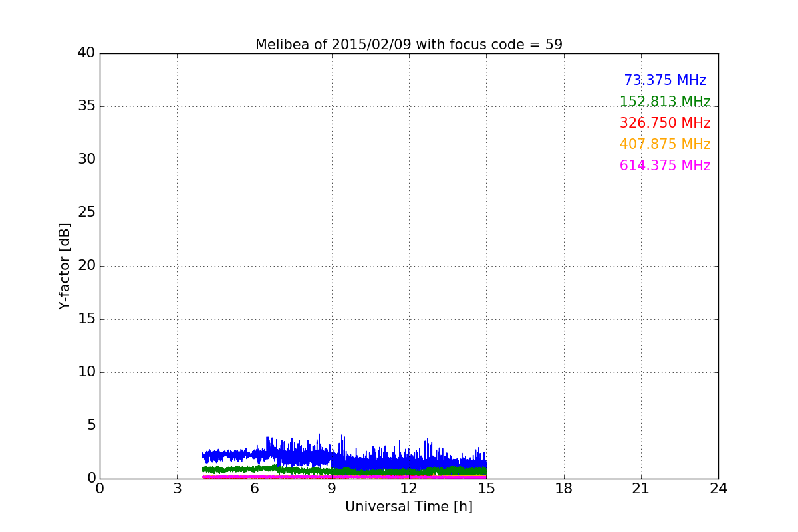Click the x-axis tick label 12

(x=409, y=489)
